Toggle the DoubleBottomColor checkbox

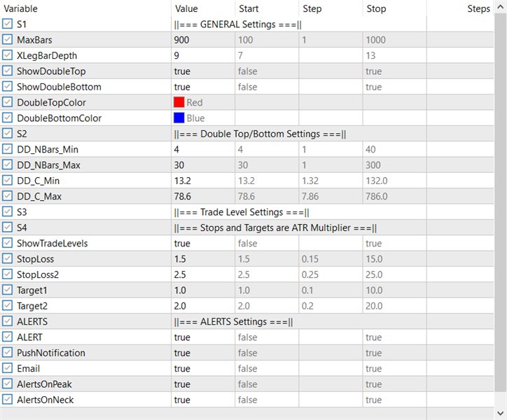7,118
